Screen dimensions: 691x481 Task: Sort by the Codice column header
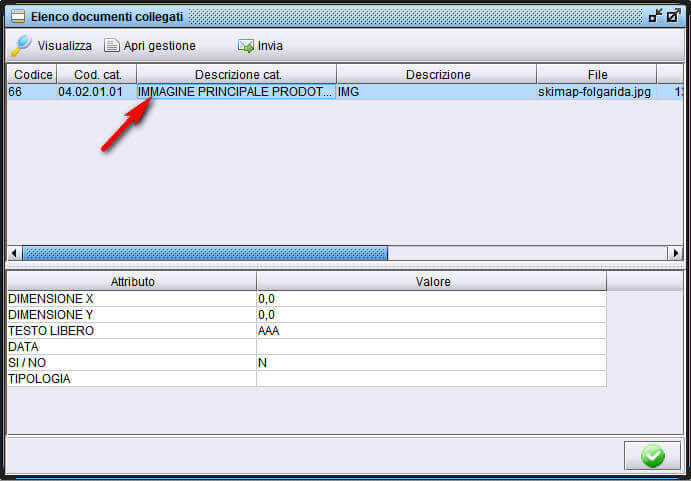pyautogui.click(x=32, y=75)
